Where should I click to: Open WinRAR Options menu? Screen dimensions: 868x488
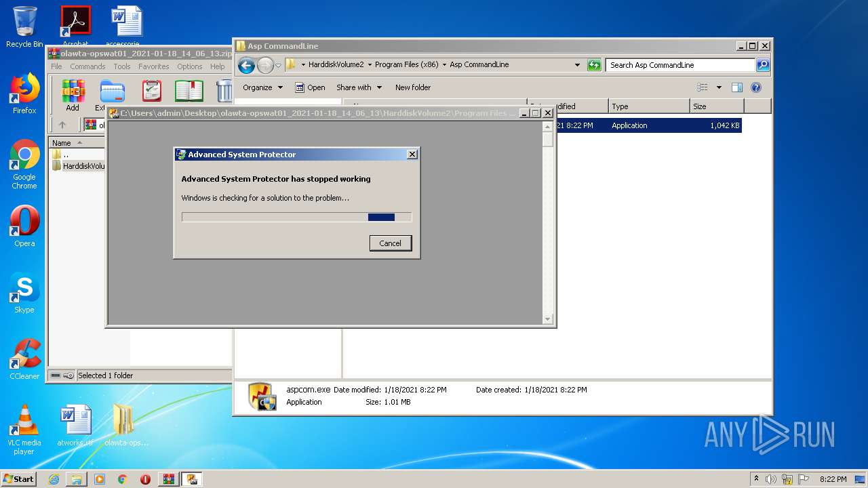click(190, 66)
